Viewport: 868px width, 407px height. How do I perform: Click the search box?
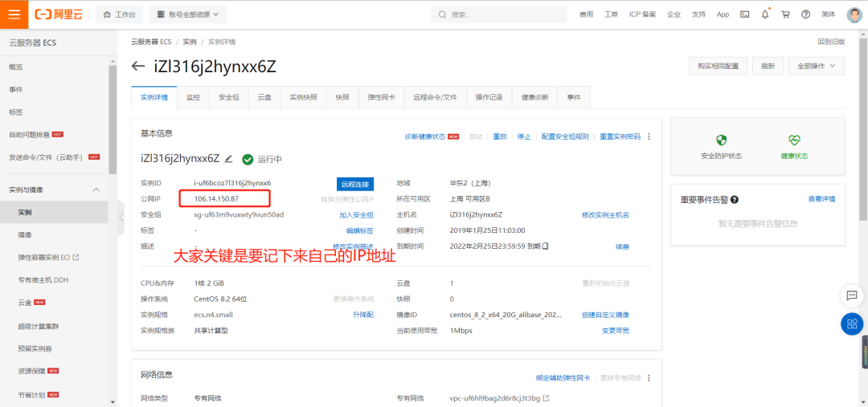499,14
